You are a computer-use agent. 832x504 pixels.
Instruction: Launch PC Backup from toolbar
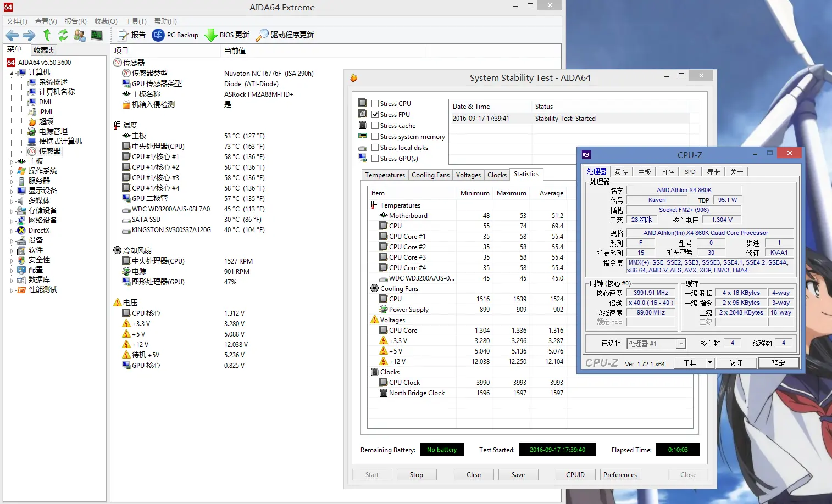click(175, 35)
